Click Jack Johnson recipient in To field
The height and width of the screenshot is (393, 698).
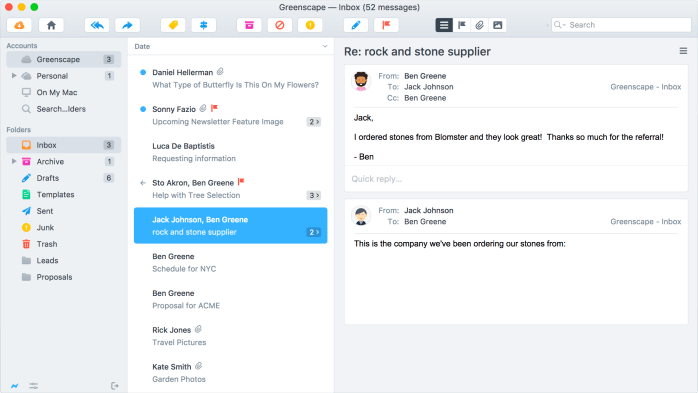point(429,87)
